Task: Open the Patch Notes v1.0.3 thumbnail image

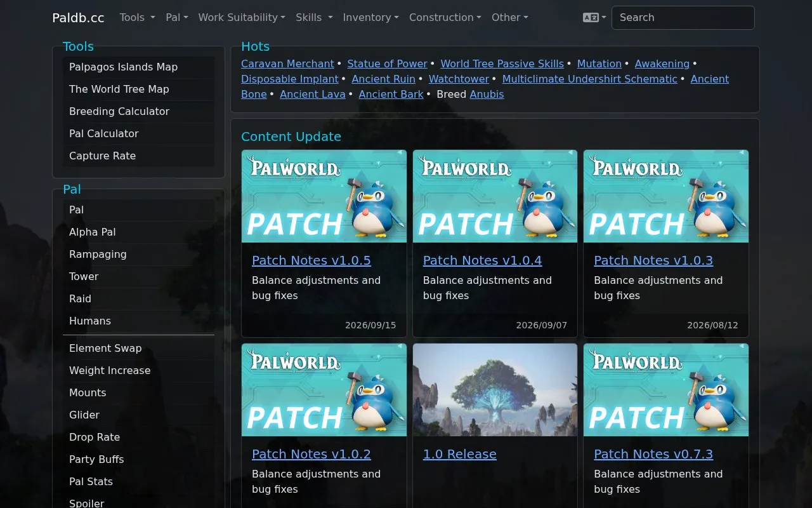Action: tap(666, 196)
